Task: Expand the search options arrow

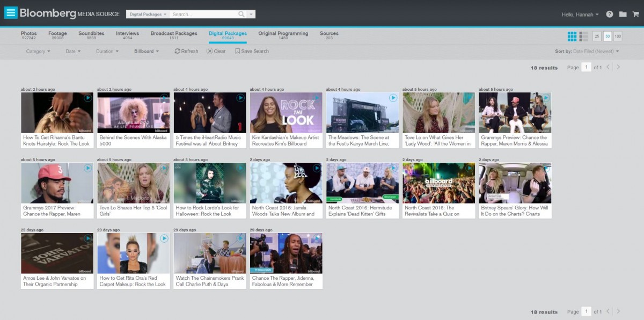Action: point(252,14)
